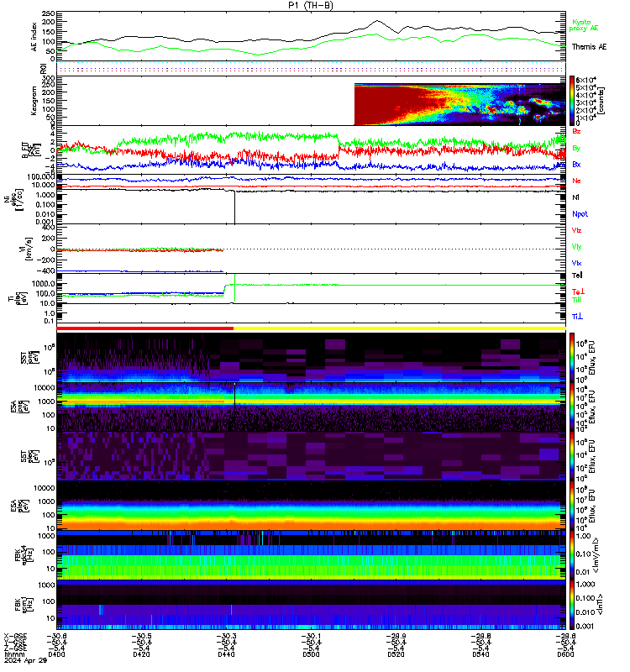
Task: Click the red "Te⊥" legend label
Action: (x=578, y=291)
